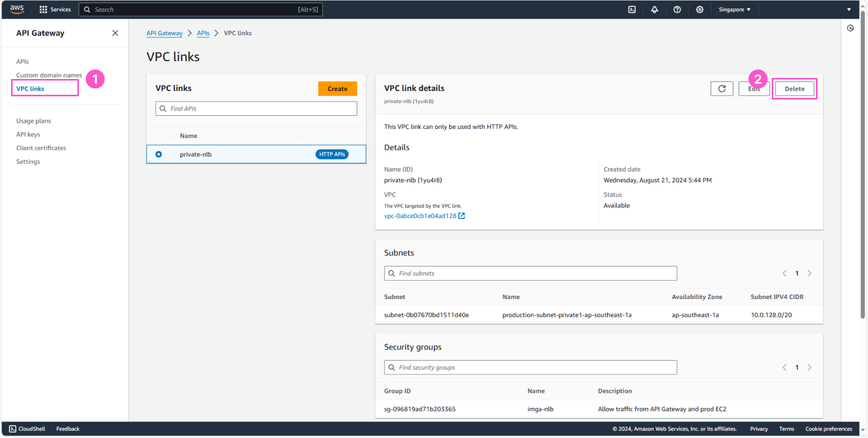The width and height of the screenshot is (868, 438).
Task: Follow the APIs breadcrumb link
Action: coord(203,33)
